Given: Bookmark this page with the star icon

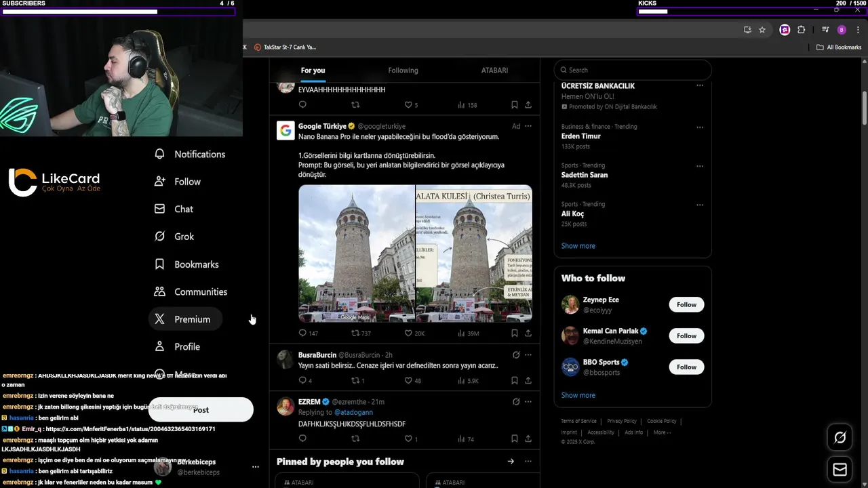Looking at the screenshot, I should coord(762,30).
